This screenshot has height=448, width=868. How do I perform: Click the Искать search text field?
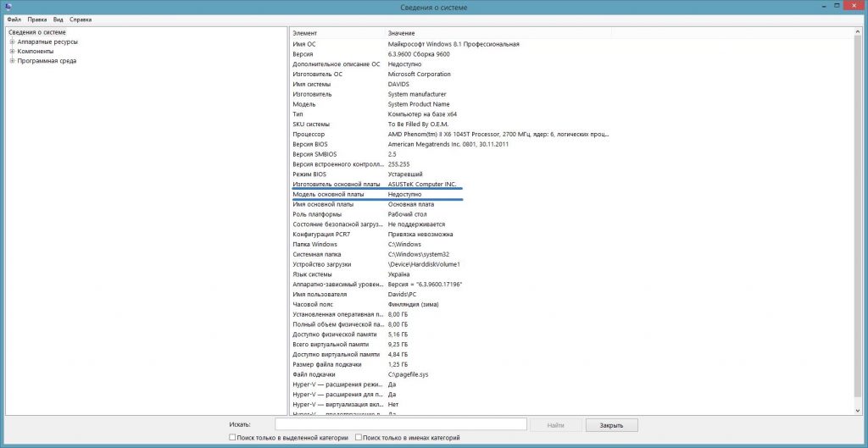pyautogui.click(x=400, y=424)
